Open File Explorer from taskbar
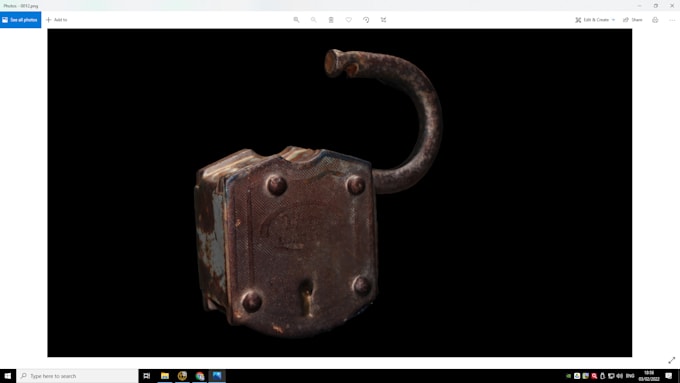 click(x=165, y=376)
